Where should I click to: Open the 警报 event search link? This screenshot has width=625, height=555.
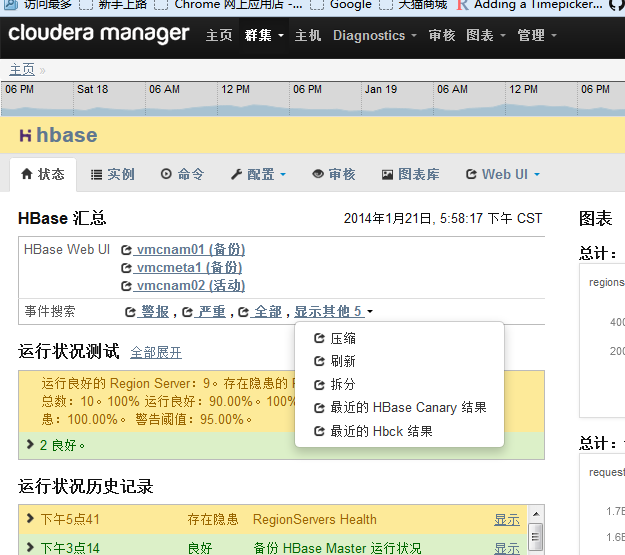click(x=153, y=311)
